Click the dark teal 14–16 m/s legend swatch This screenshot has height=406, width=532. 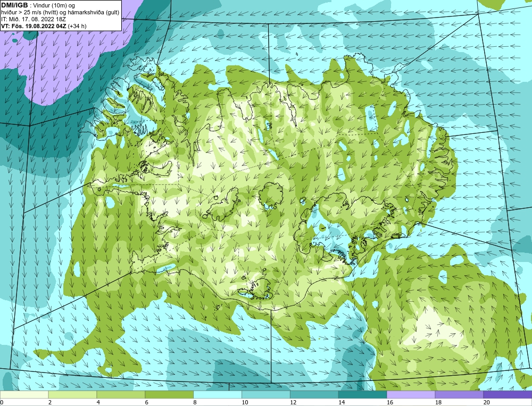pyautogui.click(x=363, y=395)
